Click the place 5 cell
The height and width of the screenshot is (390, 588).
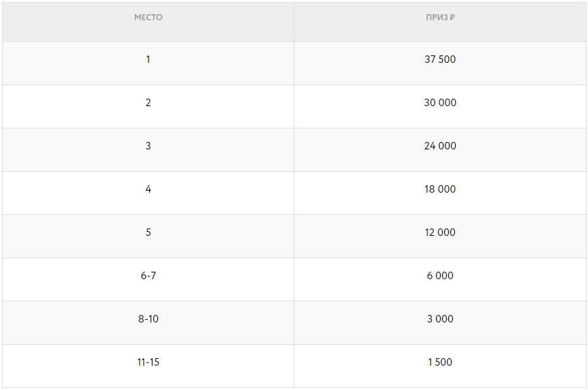click(148, 233)
